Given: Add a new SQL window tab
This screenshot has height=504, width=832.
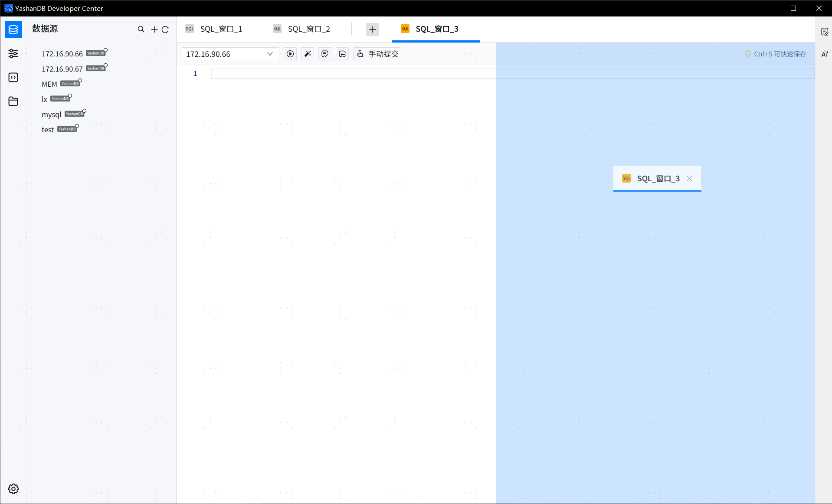Looking at the screenshot, I should tap(373, 29).
